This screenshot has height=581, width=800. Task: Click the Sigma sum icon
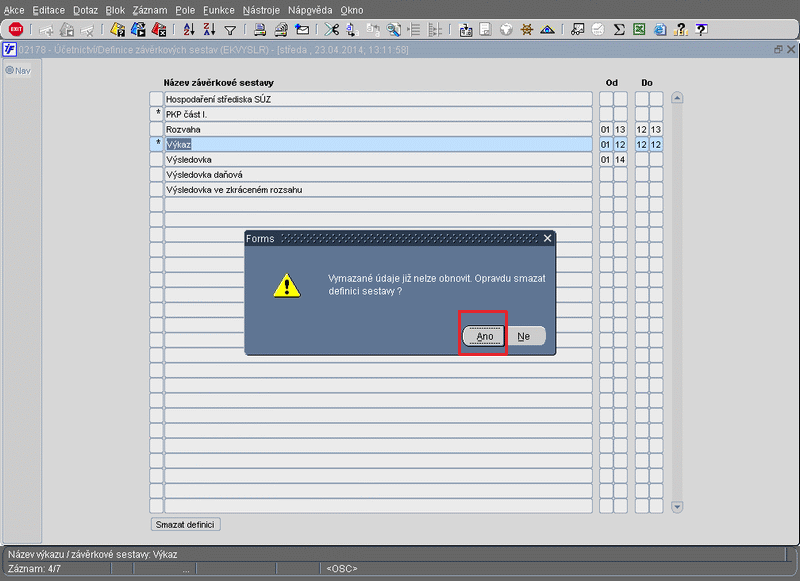click(619, 30)
